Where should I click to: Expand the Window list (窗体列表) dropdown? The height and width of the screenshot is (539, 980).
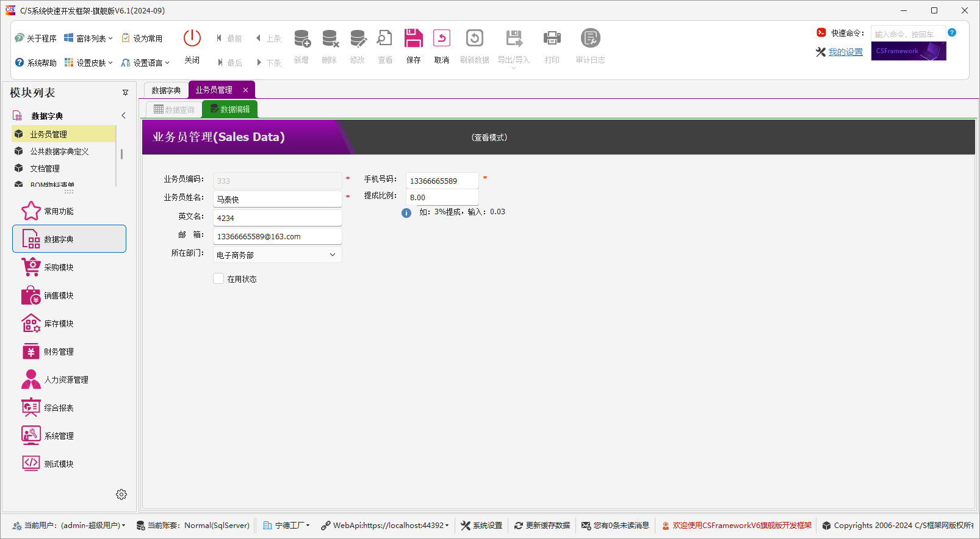pyautogui.click(x=88, y=38)
